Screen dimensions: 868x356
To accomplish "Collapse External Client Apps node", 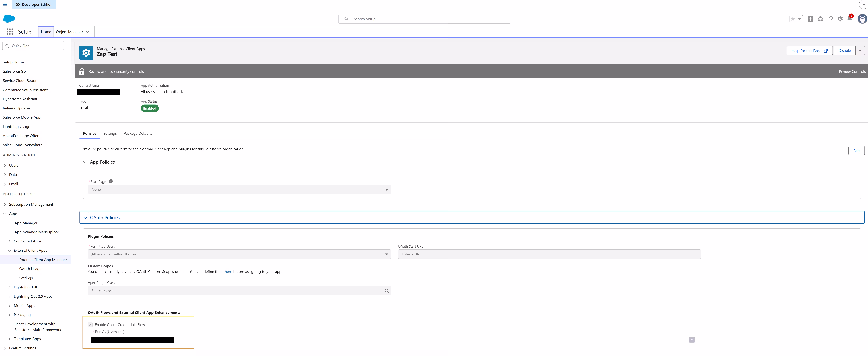I will pyautogui.click(x=9, y=251).
